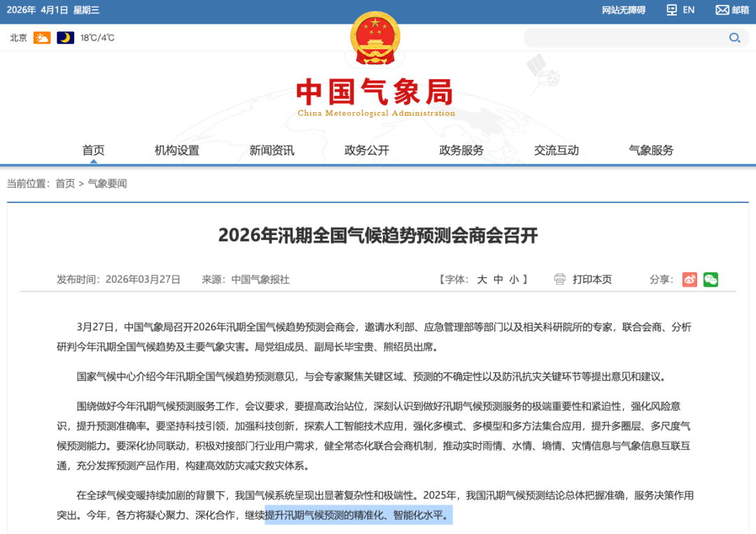Set font size to 大
756x534 pixels.
[482, 279]
